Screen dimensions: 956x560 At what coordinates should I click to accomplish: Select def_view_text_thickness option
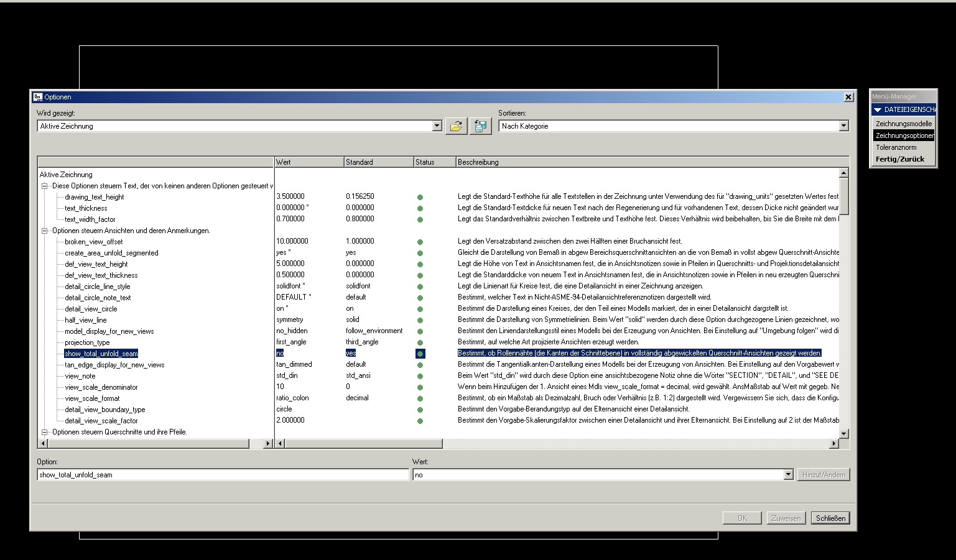(101, 275)
